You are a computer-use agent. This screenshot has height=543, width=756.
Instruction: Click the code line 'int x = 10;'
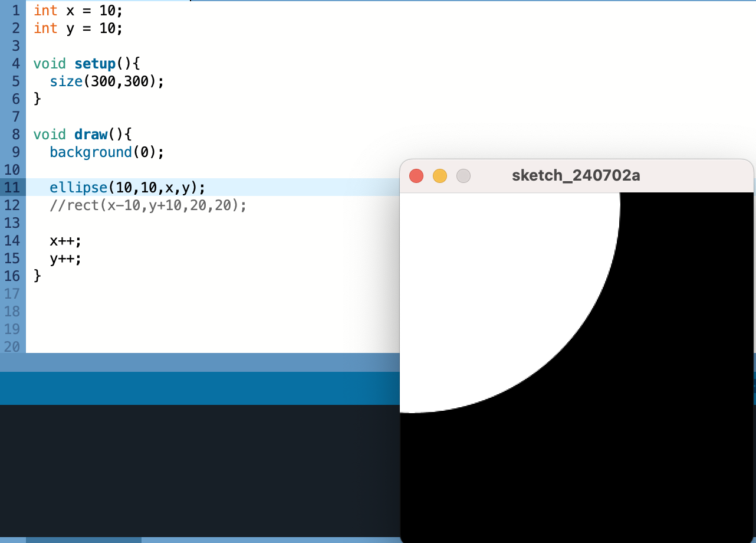coord(78,11)
